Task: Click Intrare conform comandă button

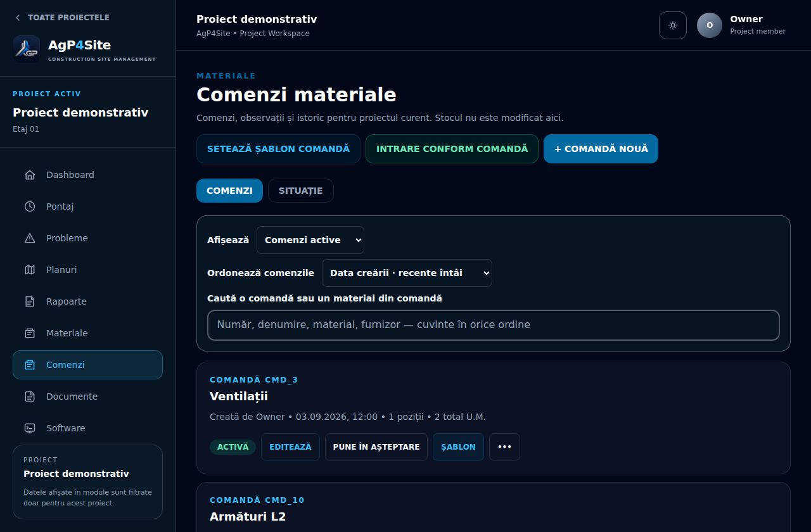Action: point(452,149)
